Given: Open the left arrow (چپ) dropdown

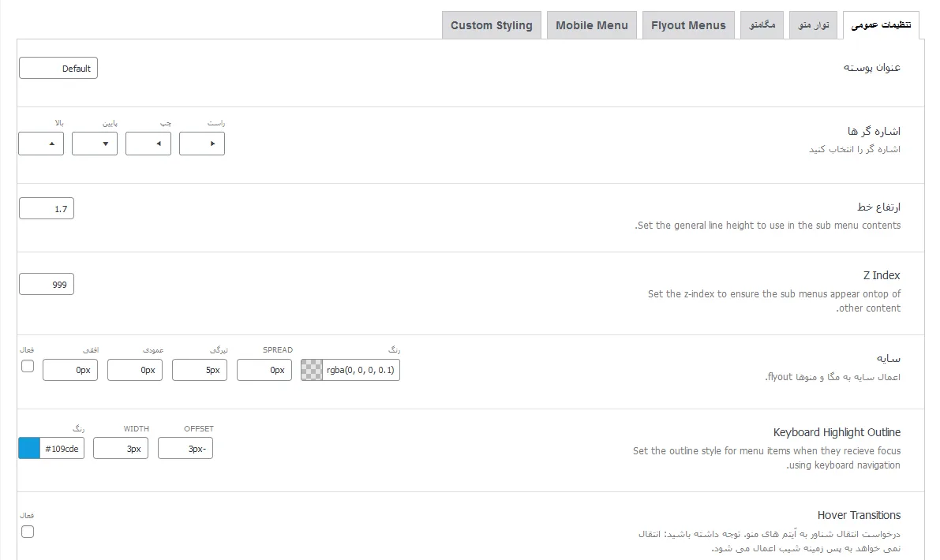Looking at the screenshot, I should click(148, 144).
